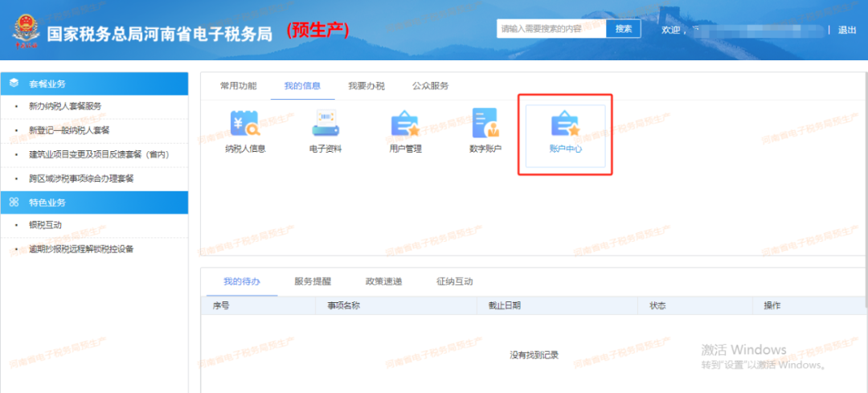The height and width of the screenshot is (393, 868).
Task: Click the page's vertical scrollbar
Action: click(866, 188)
